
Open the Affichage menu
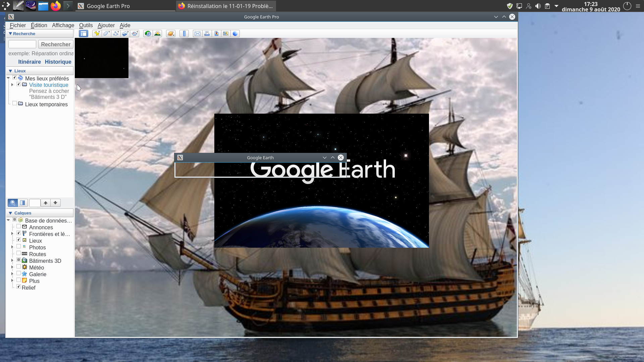click(x=63, y=25)
